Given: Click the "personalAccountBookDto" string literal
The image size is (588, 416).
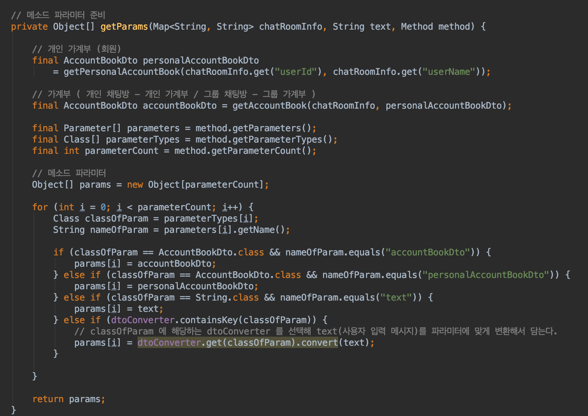Looking at the screenshot, I should (486, 275).
